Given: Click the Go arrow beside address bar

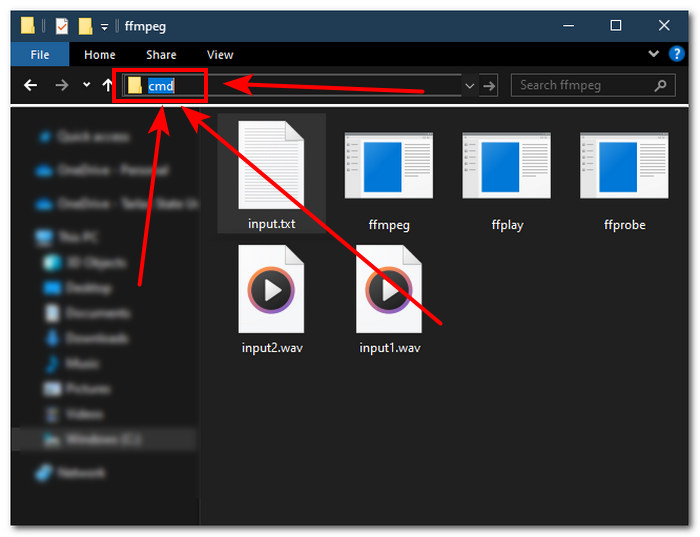Looking at the screenshot, I should (x=489, y=85).
